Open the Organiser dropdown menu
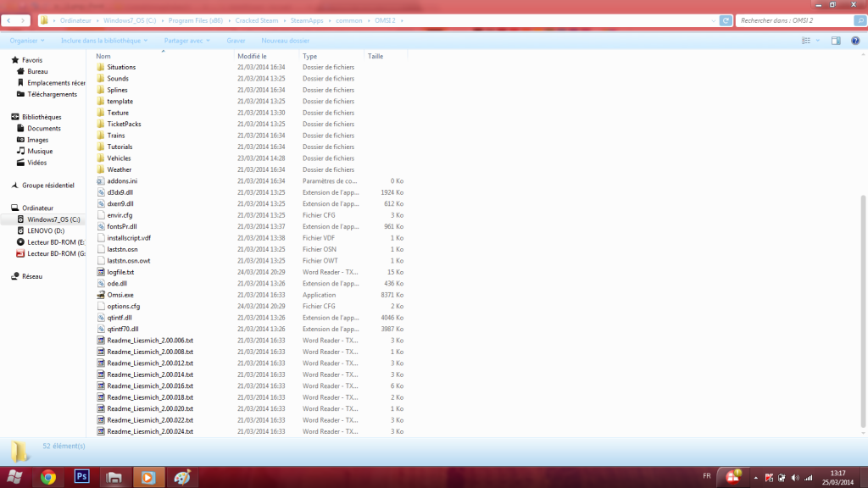Viewport: 868px width, 488px height. click(27, 41)
